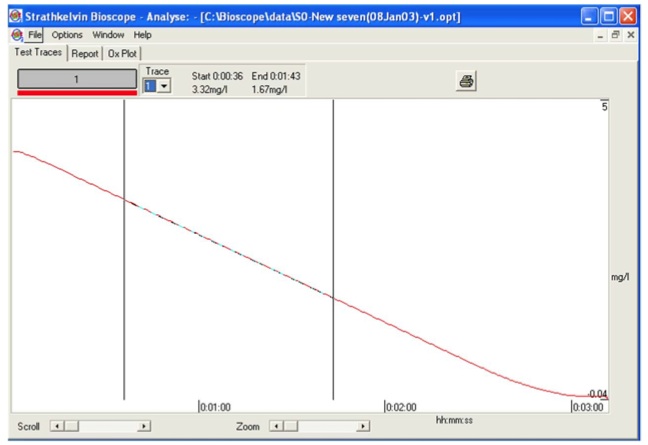The height and width of the screenshot is (445, 648).
Task: Click the mg/l axis unit label
Action: coord(620,277)
